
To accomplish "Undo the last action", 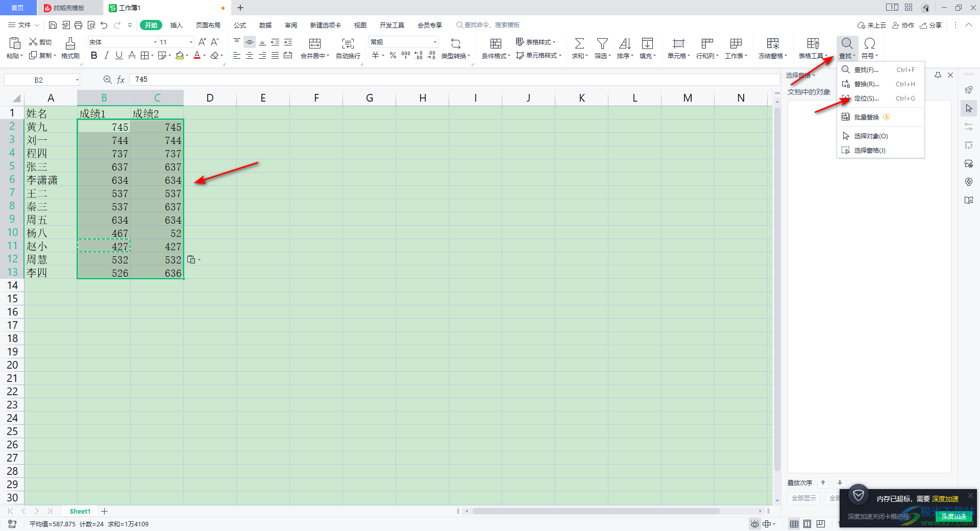I will coord(104,25).
